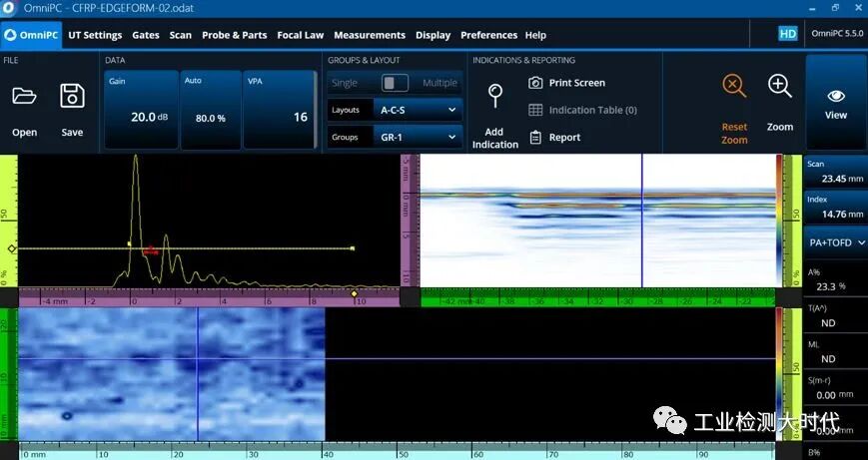Open the View eye panel

click(x=836, y=103)
